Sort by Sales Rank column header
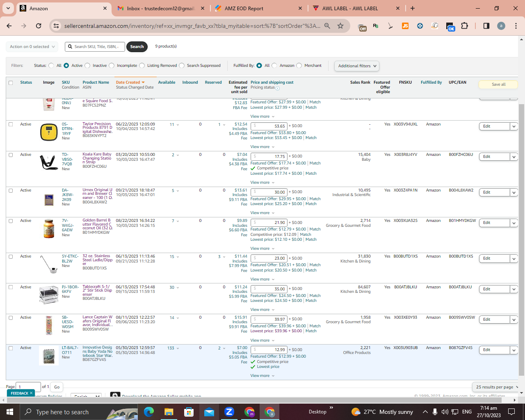 click(x=360, y=82)
